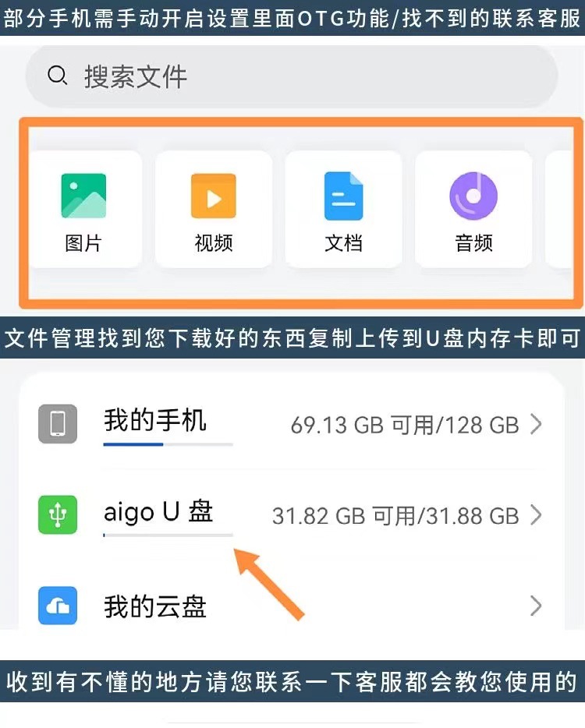Expand 我的云盘 chevron arrow
The height and width of the screenshot is (728, 585).
[x=536, y=606]
